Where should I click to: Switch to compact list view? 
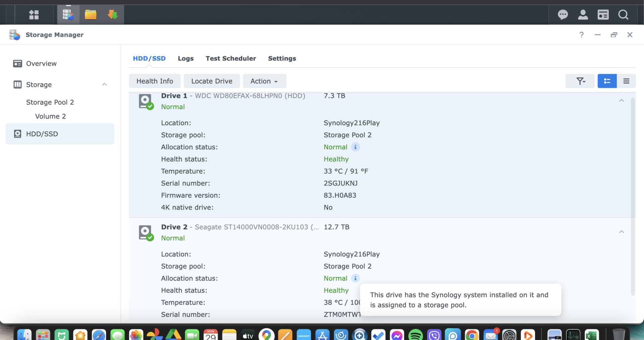[626, 81]
